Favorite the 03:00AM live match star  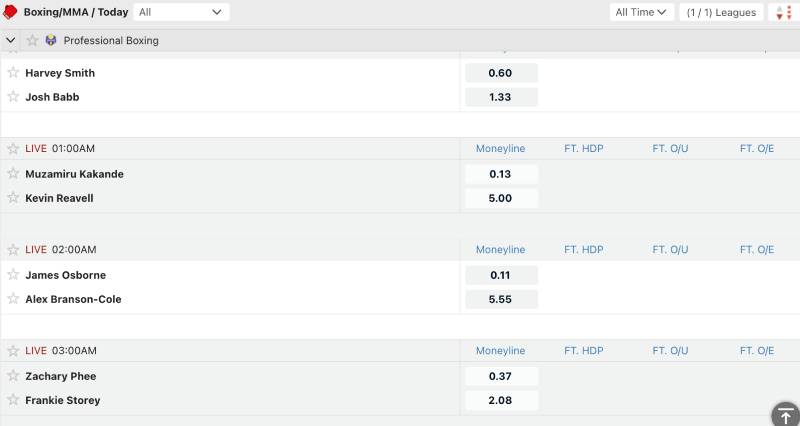tap(13, 351)
